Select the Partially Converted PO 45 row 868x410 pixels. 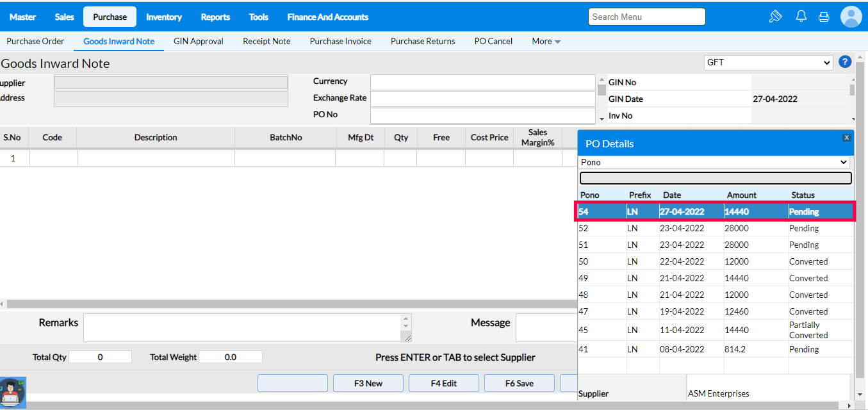pyautogui.click(x=715, y=330)
